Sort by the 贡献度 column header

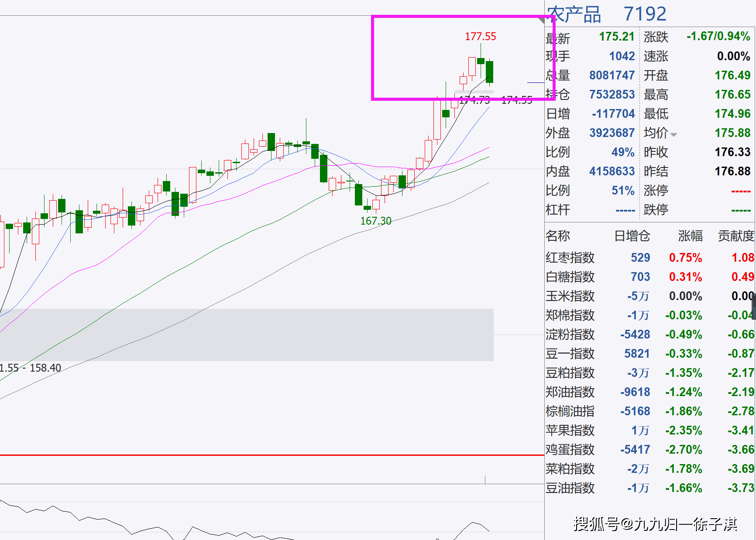[x=736, y=236]
